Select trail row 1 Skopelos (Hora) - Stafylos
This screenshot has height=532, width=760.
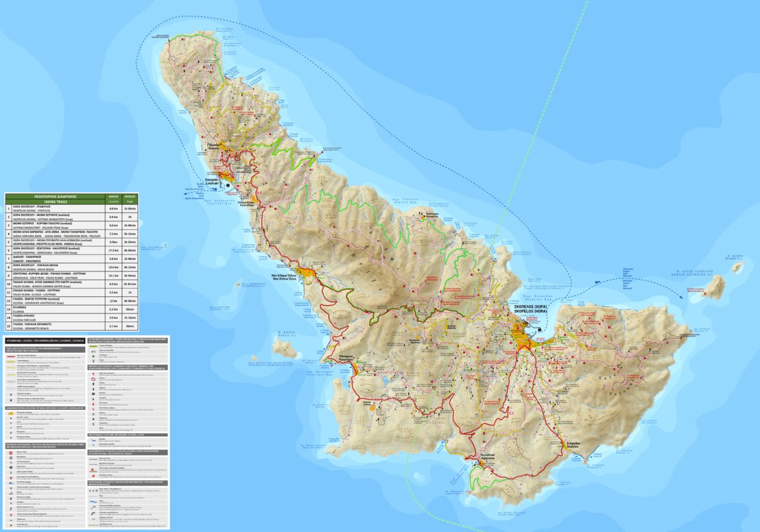(x=72, y=209)
